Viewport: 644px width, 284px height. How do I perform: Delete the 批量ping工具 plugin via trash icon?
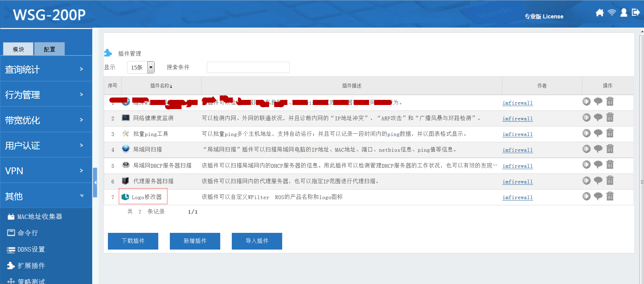(610, 133)
